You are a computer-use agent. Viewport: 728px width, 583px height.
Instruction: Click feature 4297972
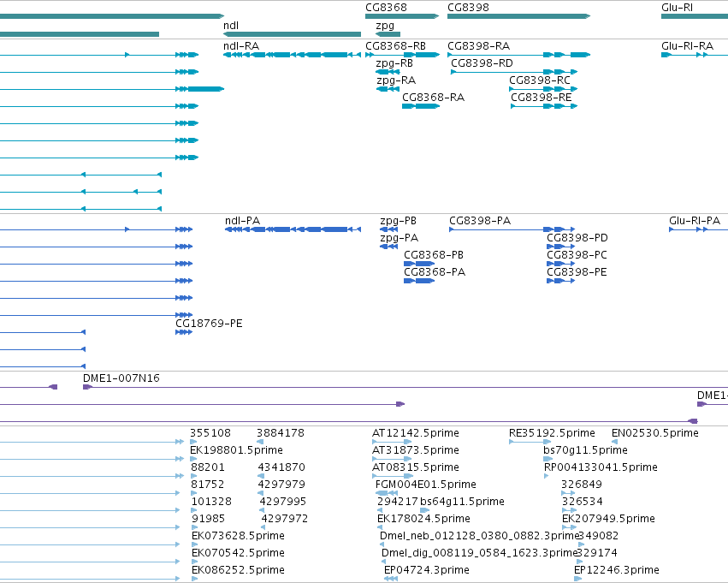click(285, 519)
